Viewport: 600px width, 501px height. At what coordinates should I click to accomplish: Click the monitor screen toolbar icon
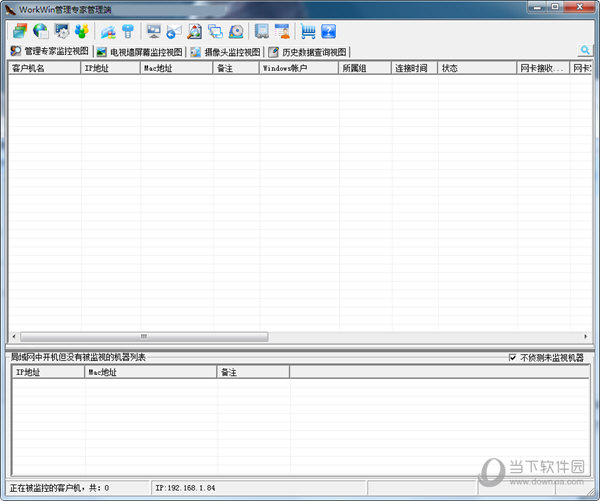coord(153,31)
